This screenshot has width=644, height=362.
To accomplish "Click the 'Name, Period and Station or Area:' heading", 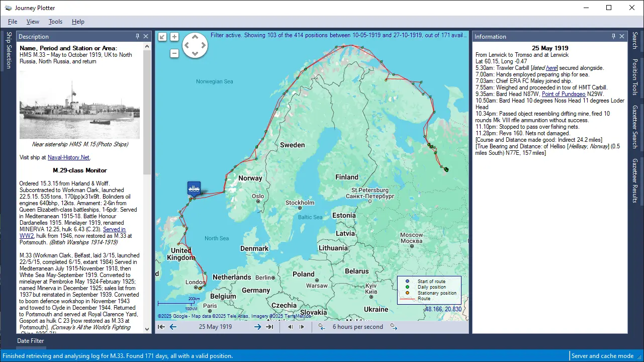I will pos(68,48).
